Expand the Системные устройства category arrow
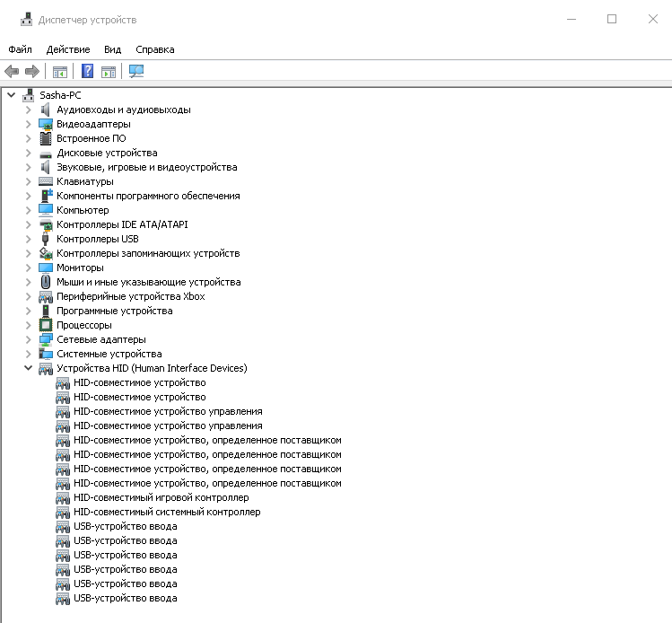The width and height of the screenshot is (672, 623). [29, 354]
